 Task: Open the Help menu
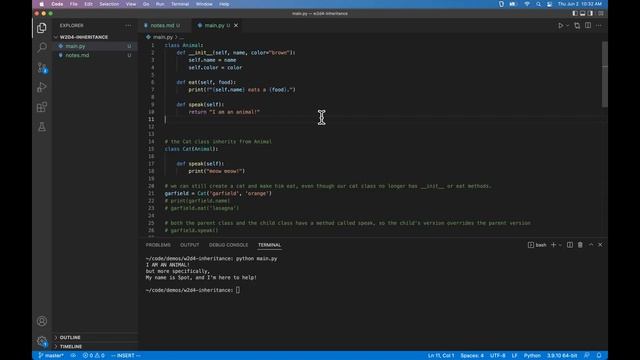click(224, 4)
